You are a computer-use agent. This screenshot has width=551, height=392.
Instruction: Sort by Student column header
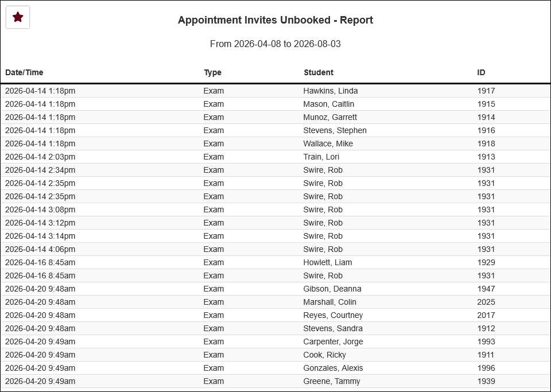(319, 72)
